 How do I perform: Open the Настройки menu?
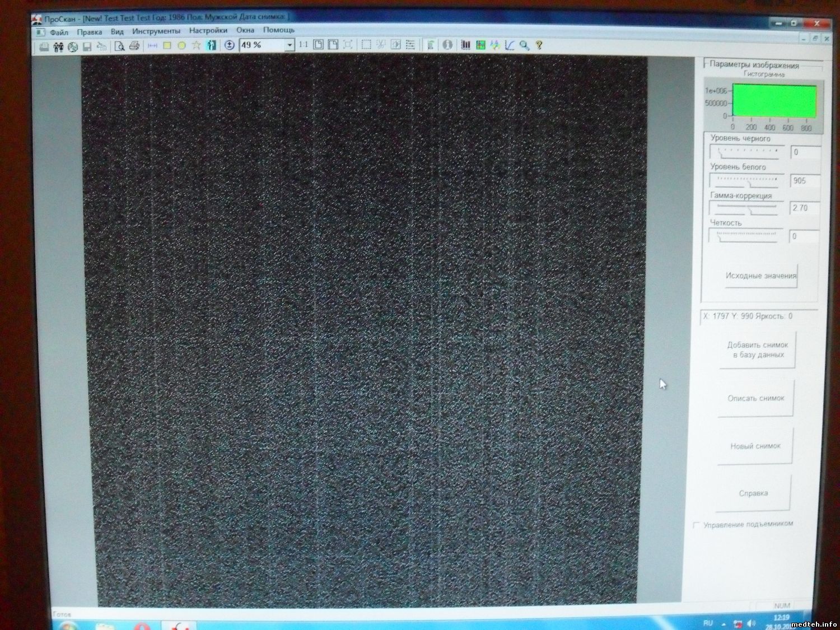(208, 31)
